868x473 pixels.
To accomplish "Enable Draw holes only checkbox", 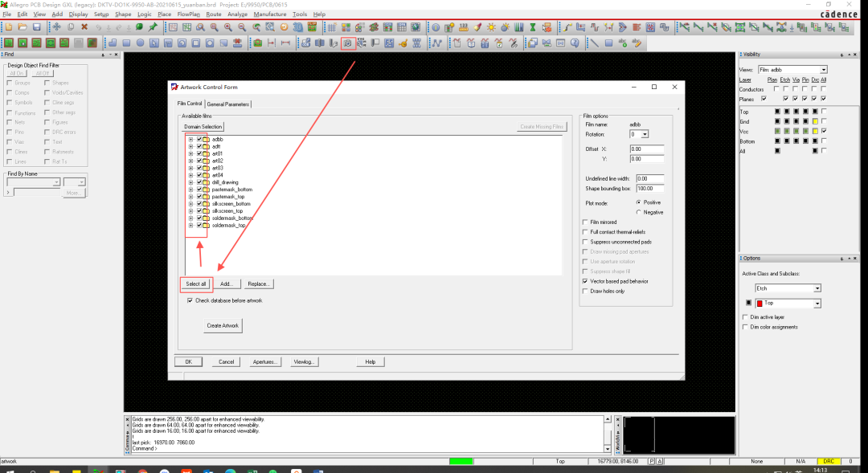I will click(585, 291).
